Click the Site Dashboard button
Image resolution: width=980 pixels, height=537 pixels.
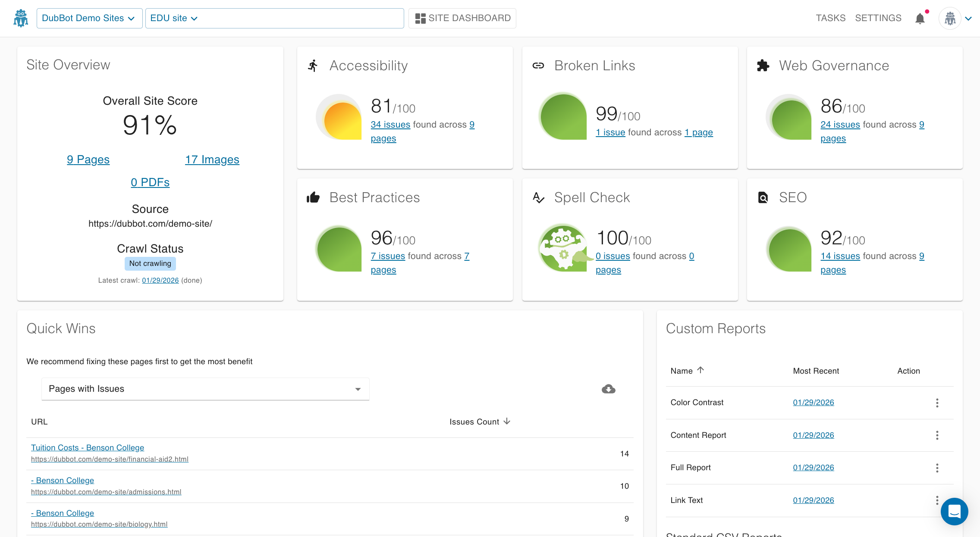pos(462,18)
